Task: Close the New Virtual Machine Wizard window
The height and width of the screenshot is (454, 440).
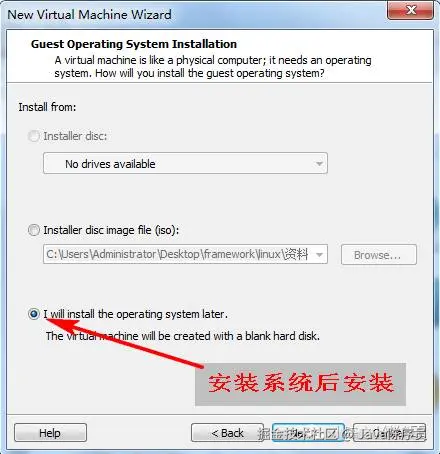Action: click(x=411, y=10)
